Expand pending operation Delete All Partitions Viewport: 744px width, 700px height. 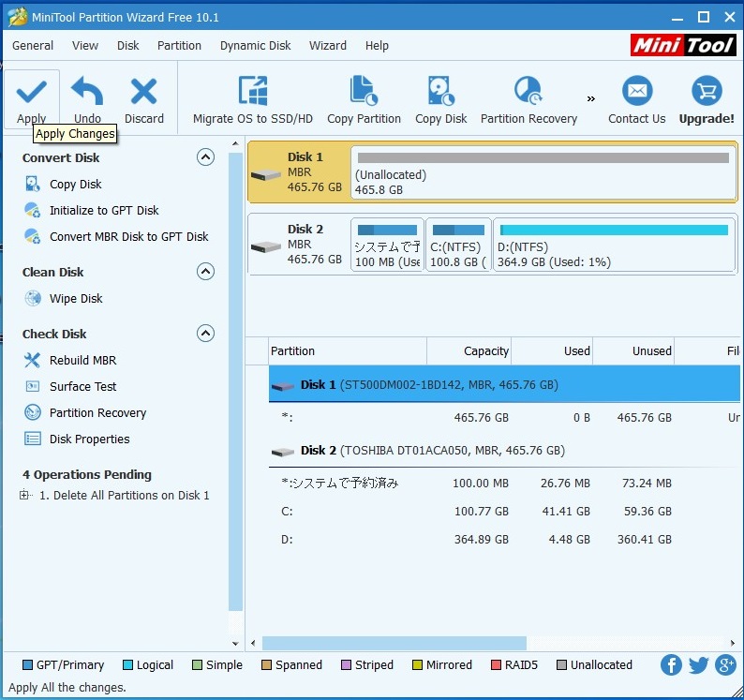(x=23, y=495)
